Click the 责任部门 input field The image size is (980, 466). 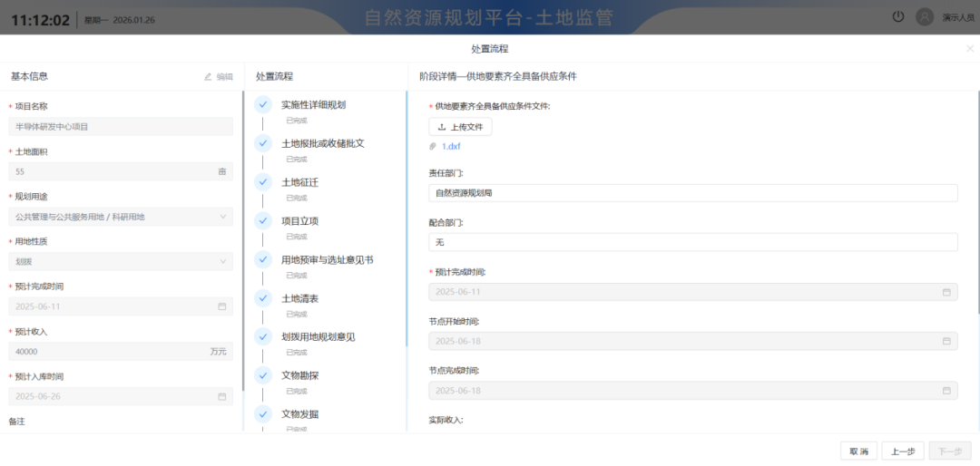pos(692,193)
